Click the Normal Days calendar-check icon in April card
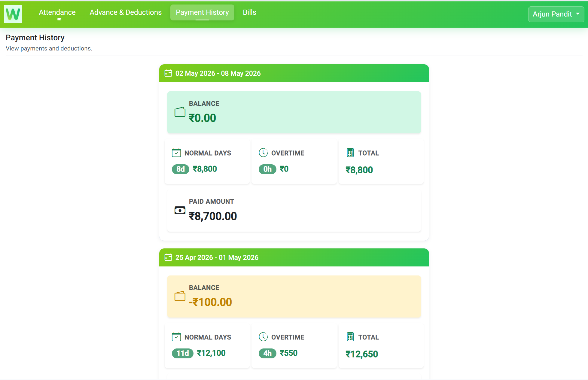Viewport: 588px width, 380px height. pos(176,337)
